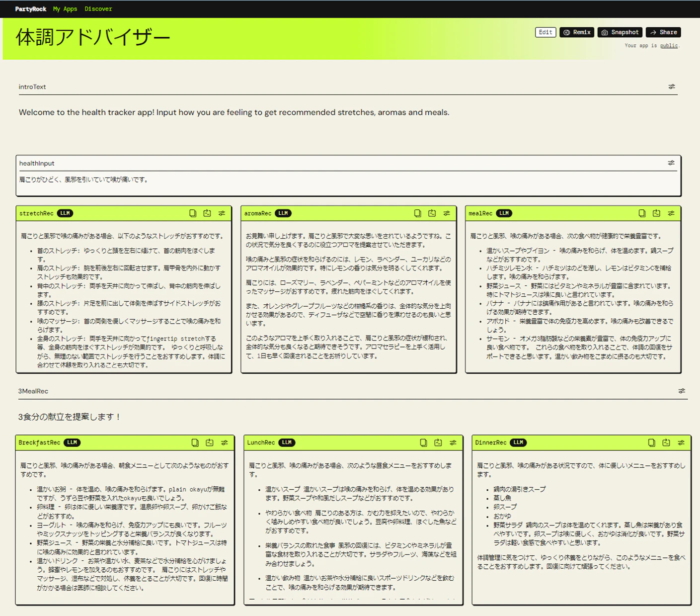Click the Edit button
This screenshot has height=616, width=700.
(x=545, y=32)
